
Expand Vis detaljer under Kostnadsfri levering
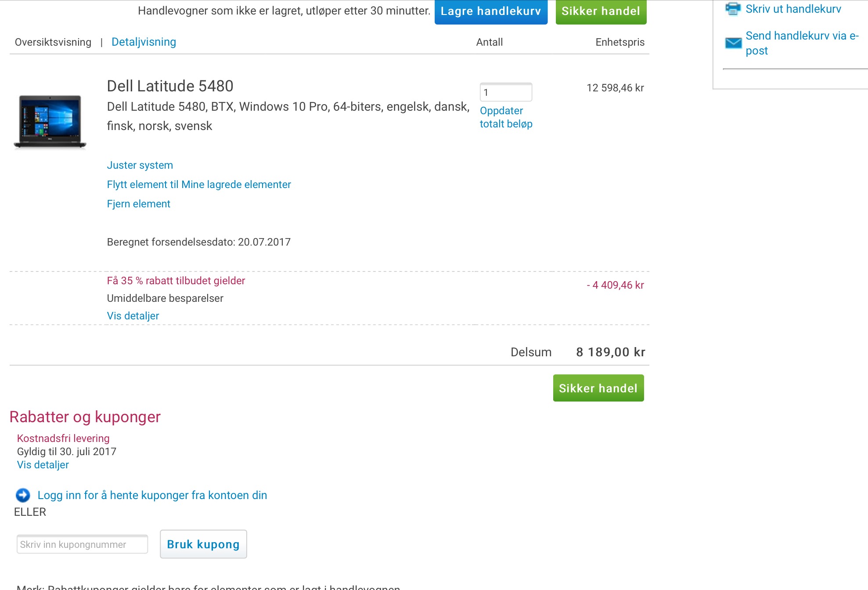43,465
